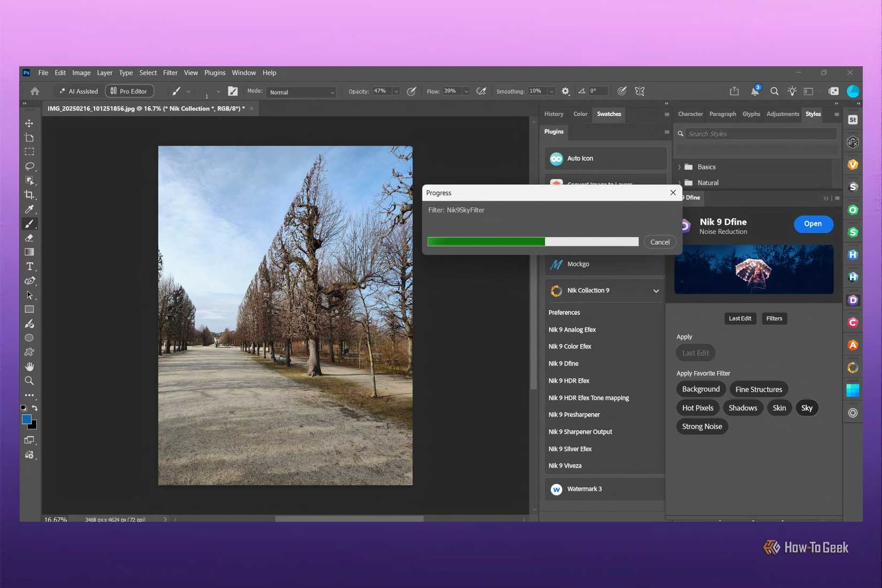The image size is (882, 588).
Task: Toggle airbrush build-up icon next to Flow
Action: (x=481, y=91)
